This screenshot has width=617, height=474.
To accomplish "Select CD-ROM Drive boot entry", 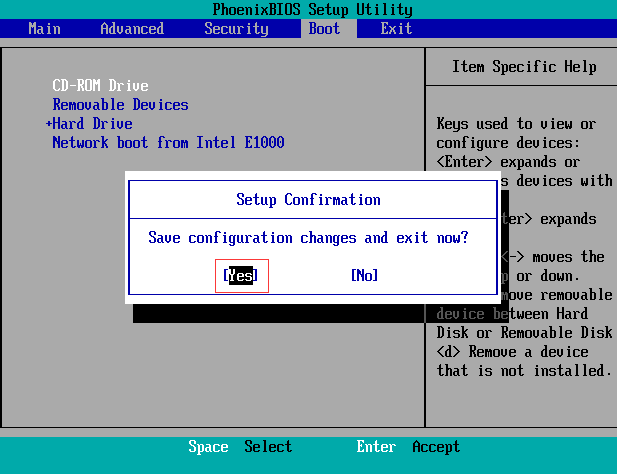I will coord(100,85).
